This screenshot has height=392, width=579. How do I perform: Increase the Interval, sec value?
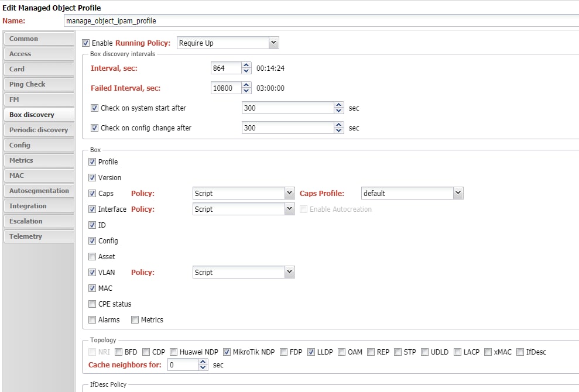tap(246, 66)
